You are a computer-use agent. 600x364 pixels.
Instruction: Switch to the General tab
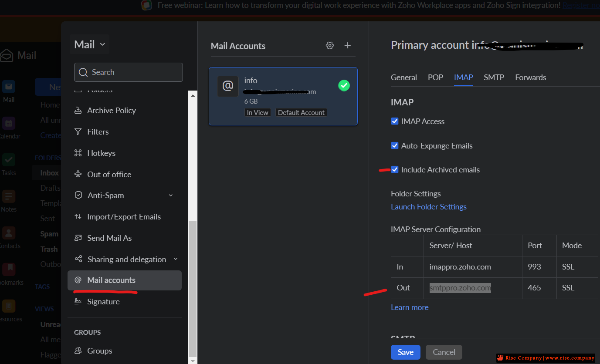pyautogui.click(x=404, y=78)
